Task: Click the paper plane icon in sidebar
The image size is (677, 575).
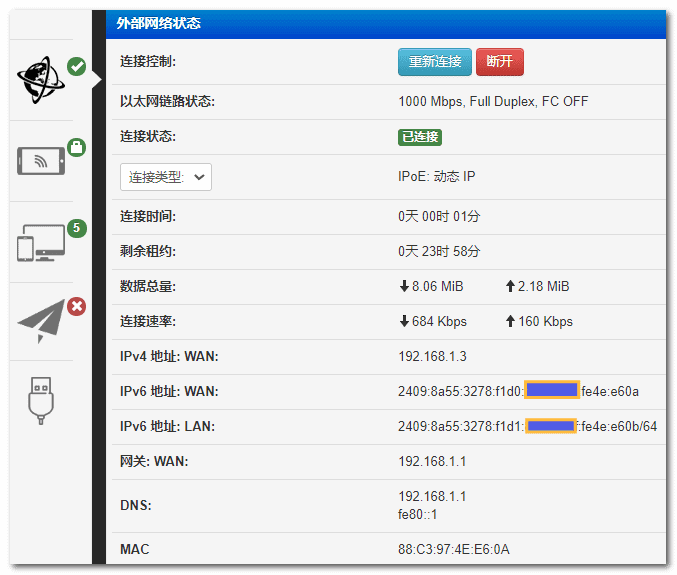Action: tap(40, 322)
